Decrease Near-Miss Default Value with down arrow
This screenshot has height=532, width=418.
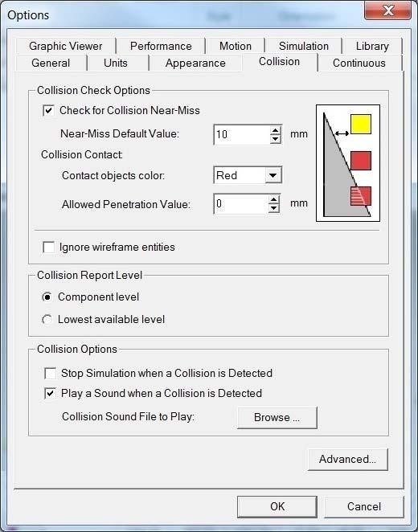[276, 139]
